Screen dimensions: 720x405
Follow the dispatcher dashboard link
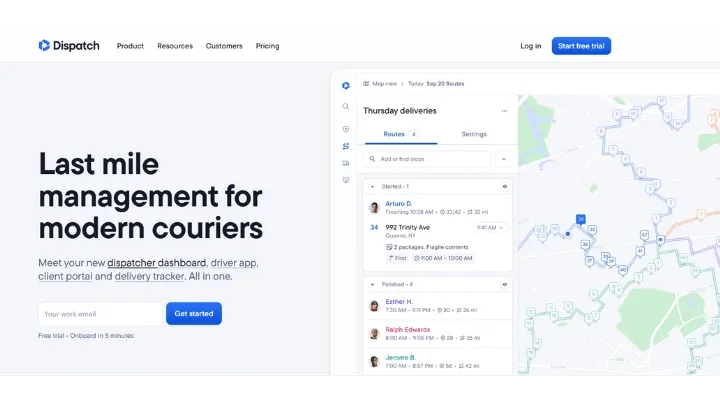tap(157, 263)
